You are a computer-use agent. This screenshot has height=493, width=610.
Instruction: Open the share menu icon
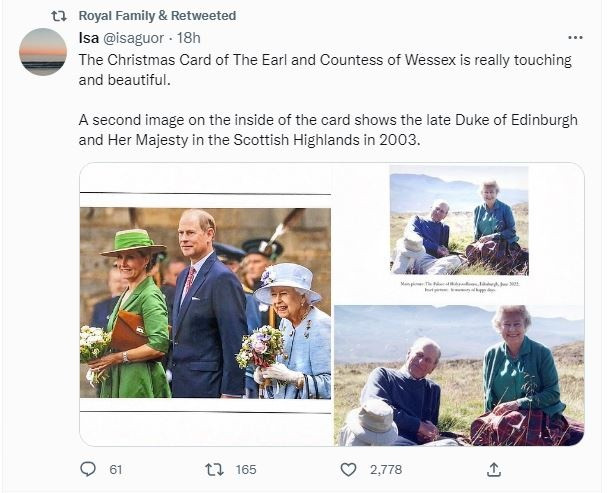(x=493, y=469)
